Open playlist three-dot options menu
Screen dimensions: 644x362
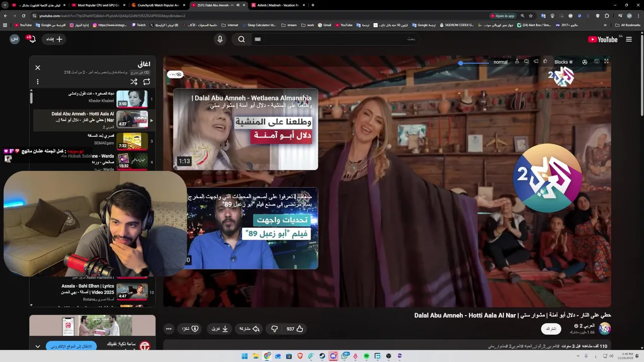(x=37, y=81)
